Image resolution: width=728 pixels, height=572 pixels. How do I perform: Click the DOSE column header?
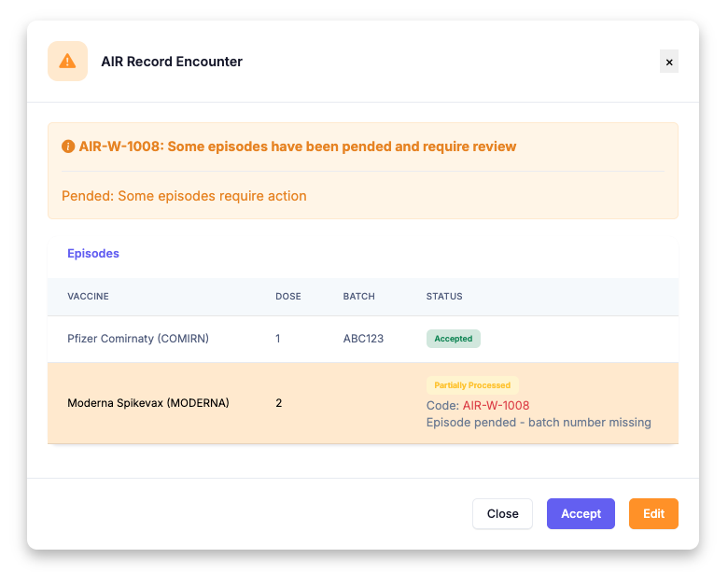[288, 296]
